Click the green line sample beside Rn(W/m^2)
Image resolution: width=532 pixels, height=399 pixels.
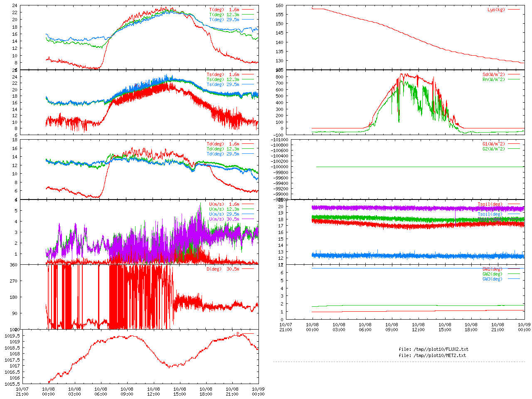(x=513, y=79)
